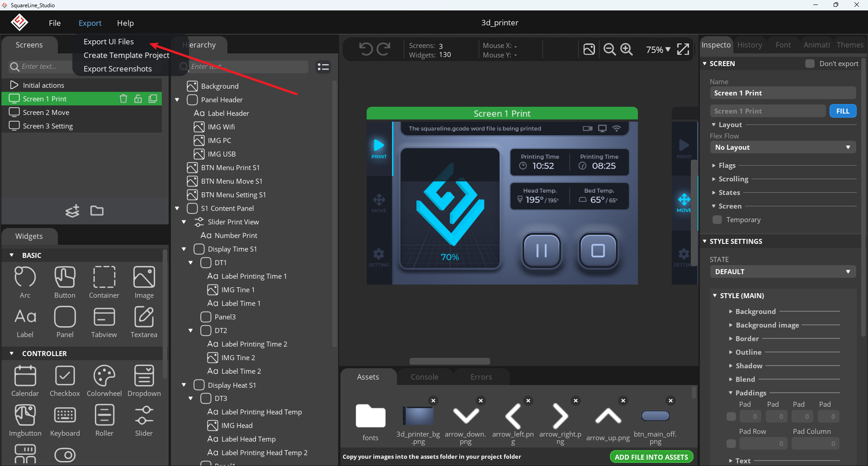Choose Export UI Files menu entry
The image size is (868, 466).
pyautogui.click(x=108, y=42)
